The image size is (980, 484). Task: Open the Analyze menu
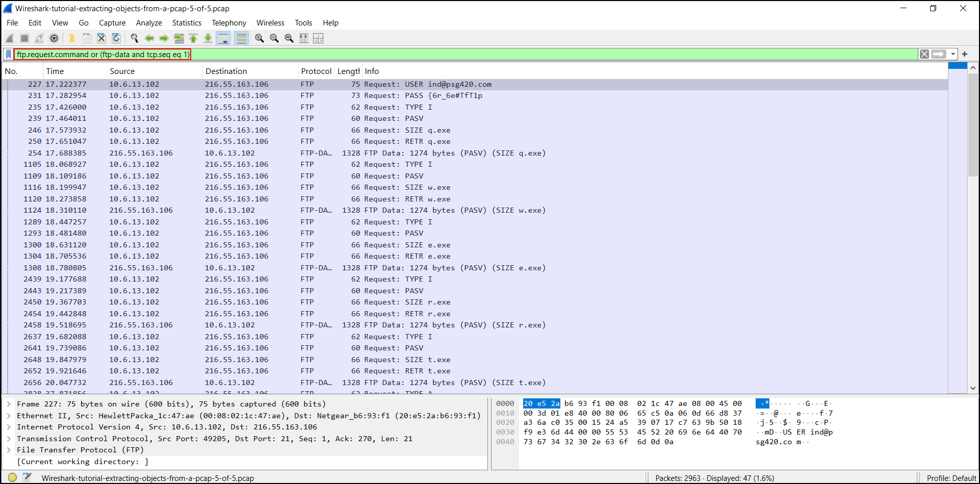click(149, 23)
